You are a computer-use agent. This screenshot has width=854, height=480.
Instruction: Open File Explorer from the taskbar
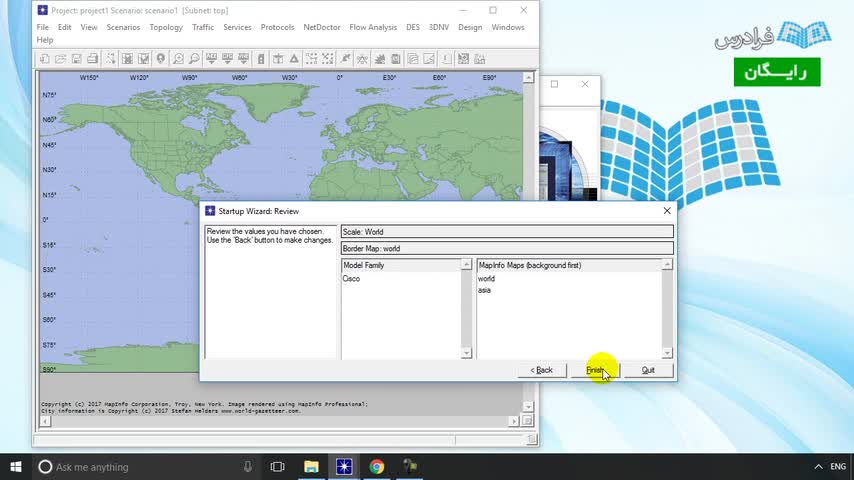(311, 467)
